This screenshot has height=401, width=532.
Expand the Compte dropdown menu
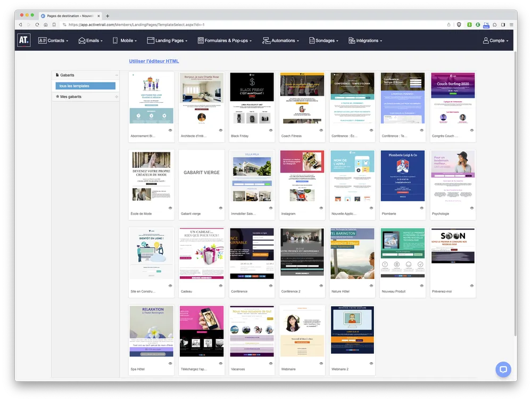click(496, 40)
